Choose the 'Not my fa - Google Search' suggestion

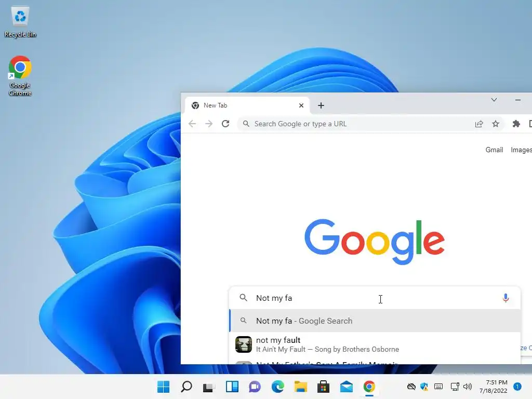[x=375, y=321]
